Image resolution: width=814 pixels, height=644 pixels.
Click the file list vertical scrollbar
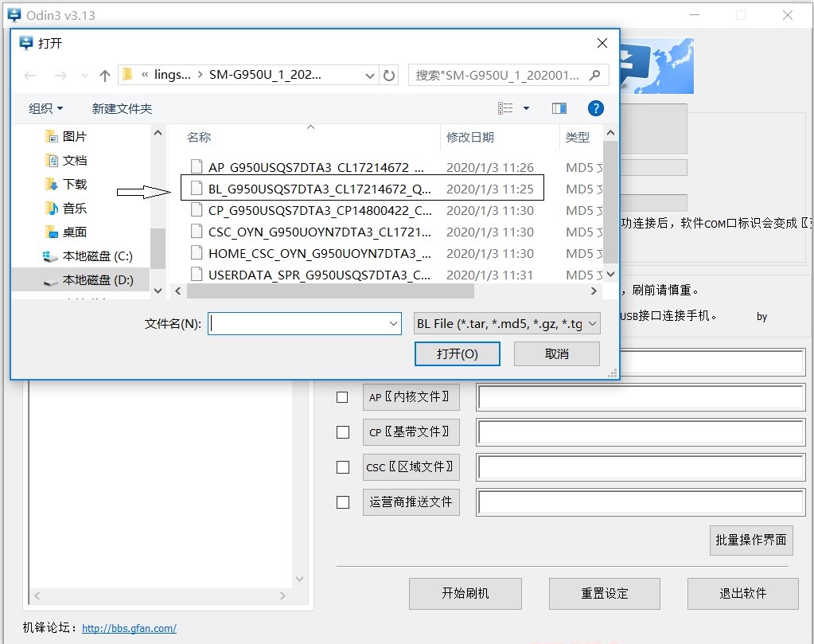(611, 202)
